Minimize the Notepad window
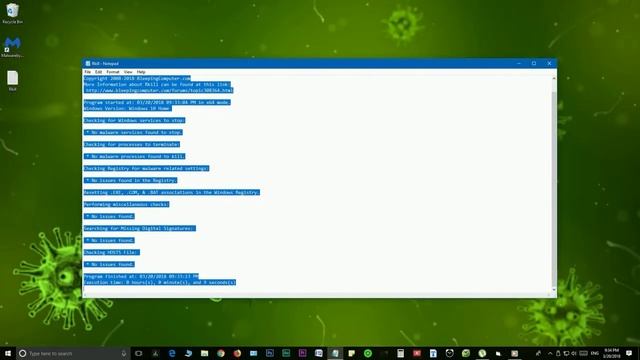640x360 pixels. pyautogui.click(x=519, y=63)
